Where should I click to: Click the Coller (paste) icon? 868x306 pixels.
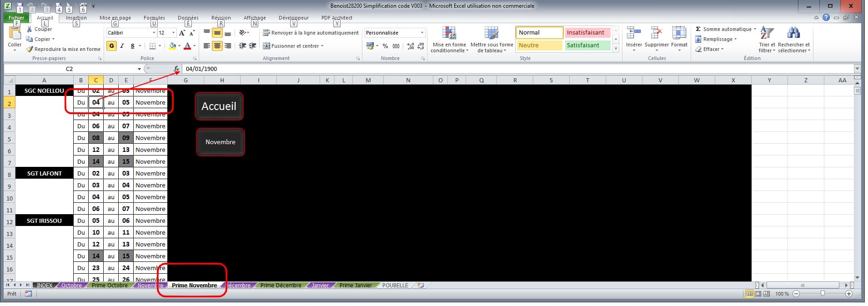(x=15, y=34)
